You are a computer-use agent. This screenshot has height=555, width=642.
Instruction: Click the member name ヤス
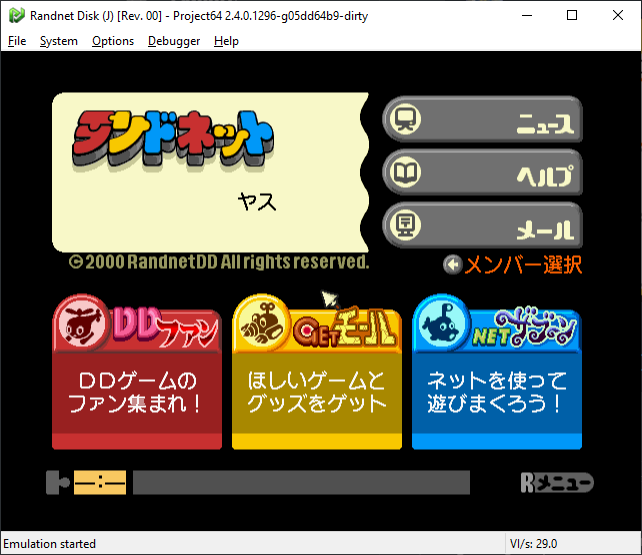pos(257,202)
